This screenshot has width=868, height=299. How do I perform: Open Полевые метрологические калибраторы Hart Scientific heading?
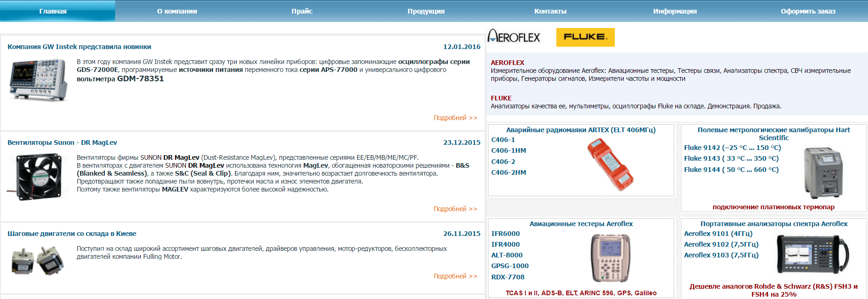tap(773, 134)
